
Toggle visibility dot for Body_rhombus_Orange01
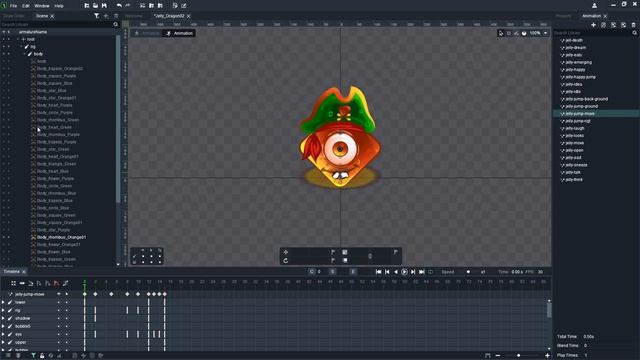[x=4, y=237]
